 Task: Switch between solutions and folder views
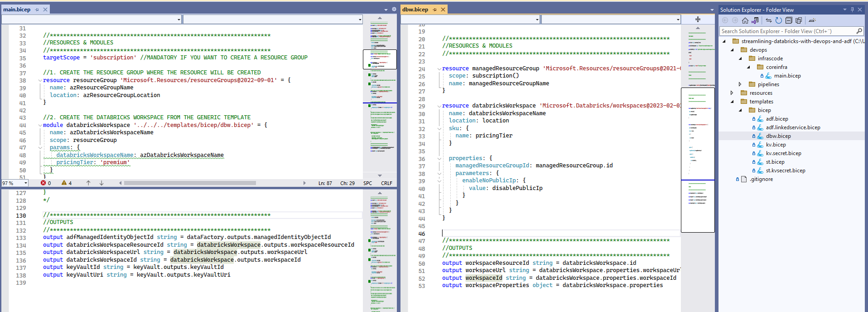click(755, 20)
